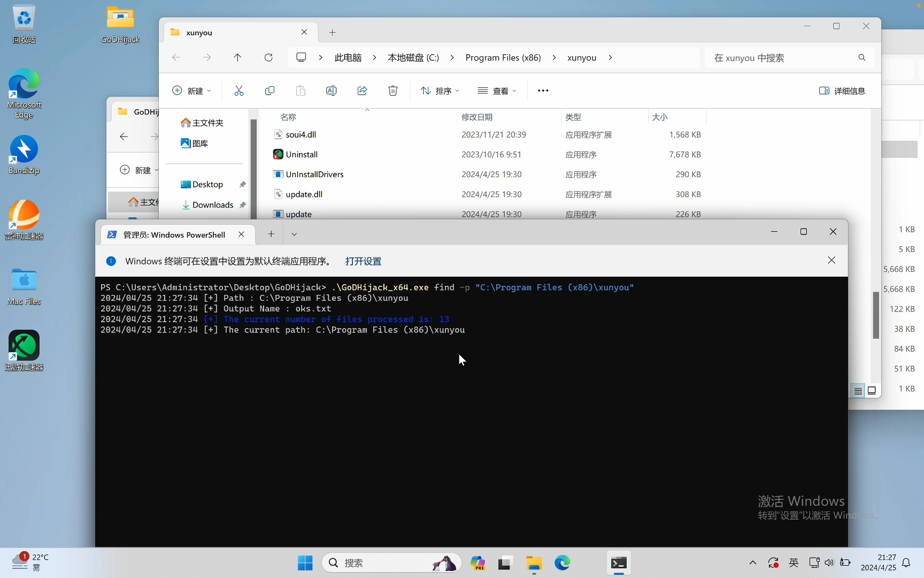Go back in xunyou explorer window
The height and width of the screenshot is (578, 924).
point(176,57)
